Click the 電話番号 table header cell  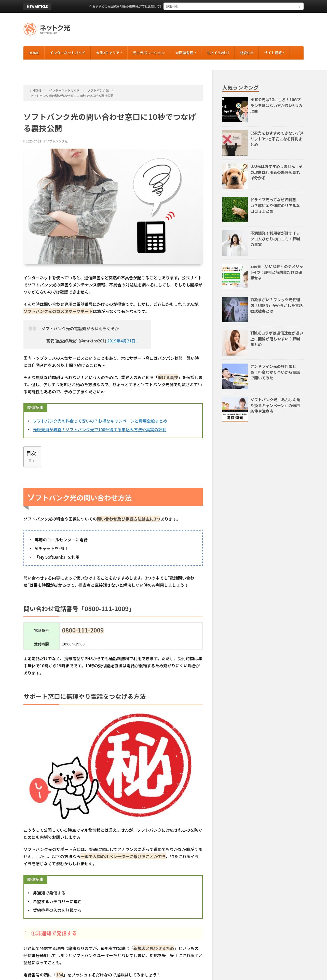click(42, 630)
